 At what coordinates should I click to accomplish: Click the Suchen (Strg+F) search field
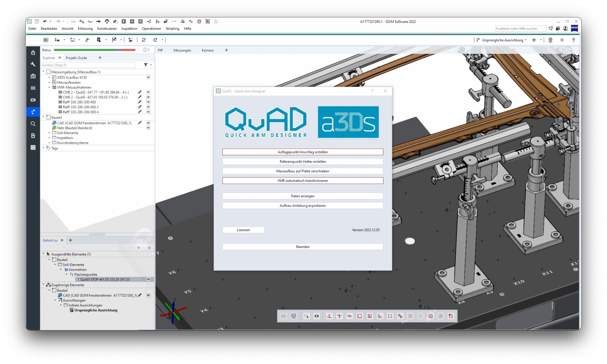pos(88,65)
